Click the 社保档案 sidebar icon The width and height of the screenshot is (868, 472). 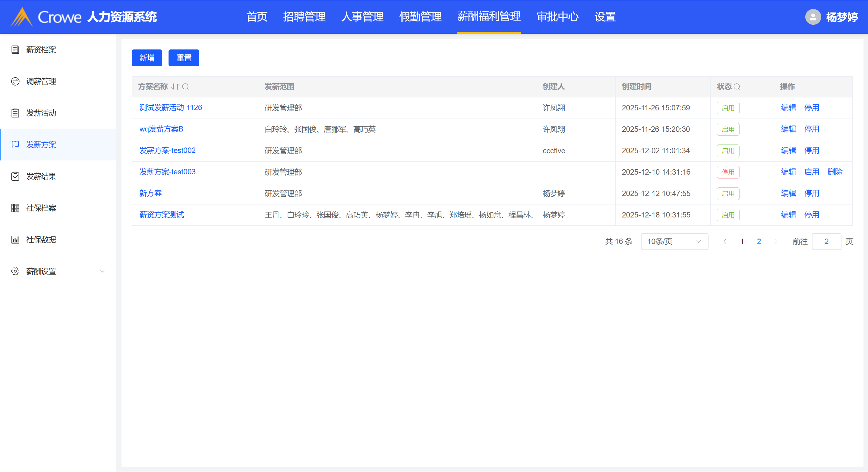click(x=15, y=208)
